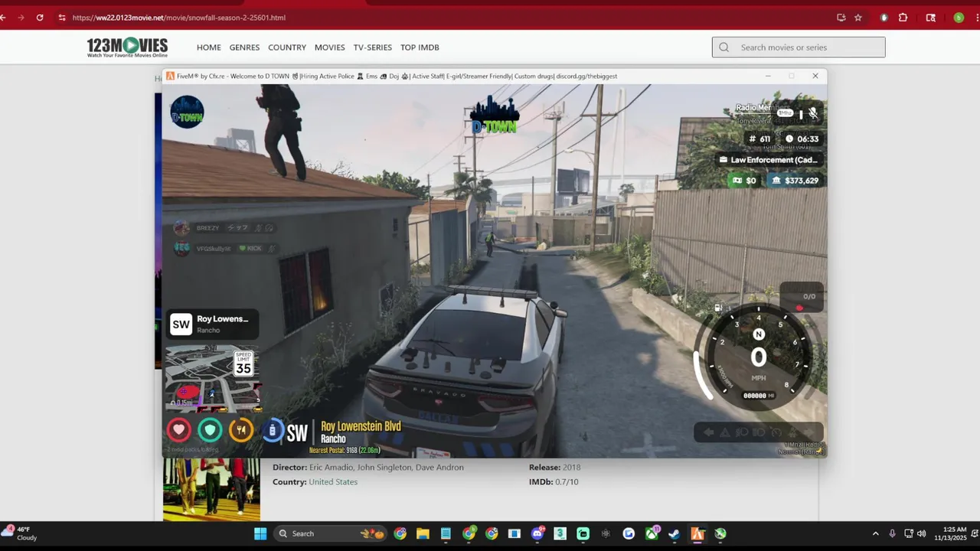Image resolution: width=980 pixels, height=551 pixels.
Task: Click the browser address bar URL
Action: (178, 18)
